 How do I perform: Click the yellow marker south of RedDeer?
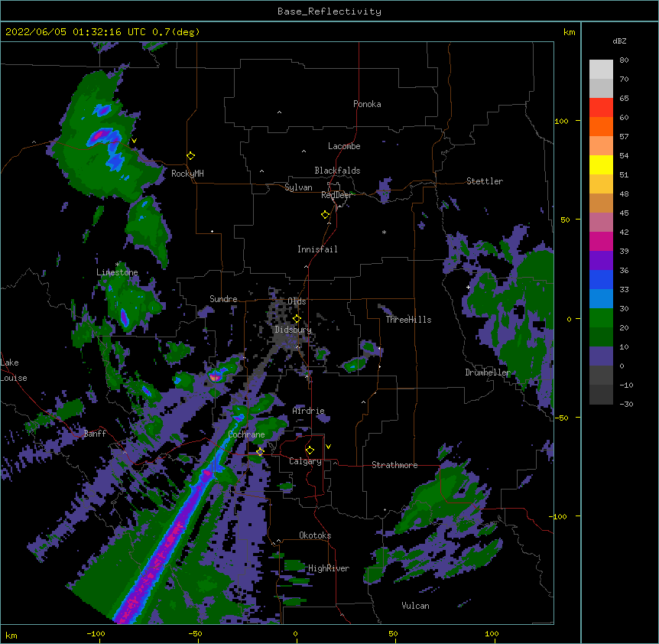pos(325,214)
